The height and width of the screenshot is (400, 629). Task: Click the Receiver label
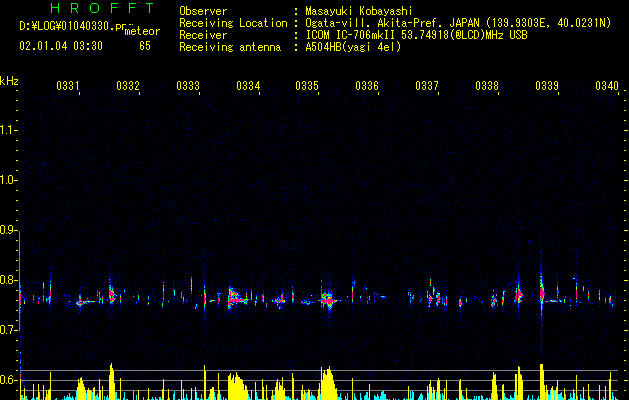coord(203,35)
